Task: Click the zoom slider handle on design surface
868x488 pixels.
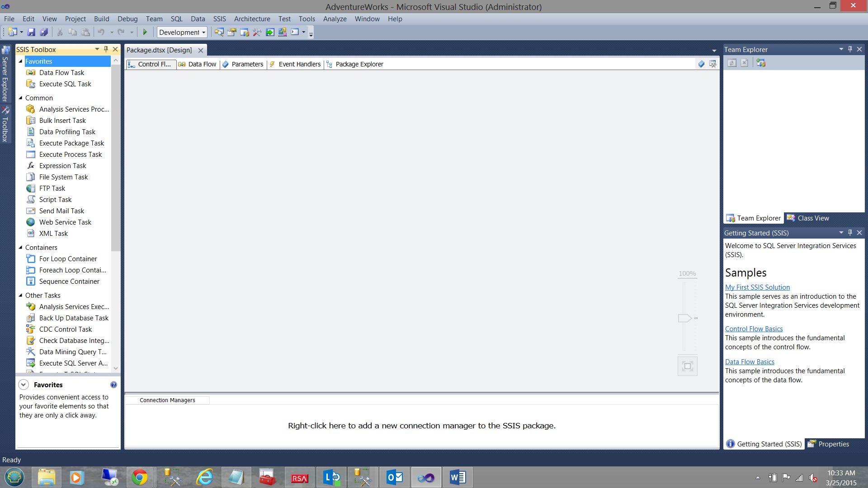Action: [x=684, y=318]
